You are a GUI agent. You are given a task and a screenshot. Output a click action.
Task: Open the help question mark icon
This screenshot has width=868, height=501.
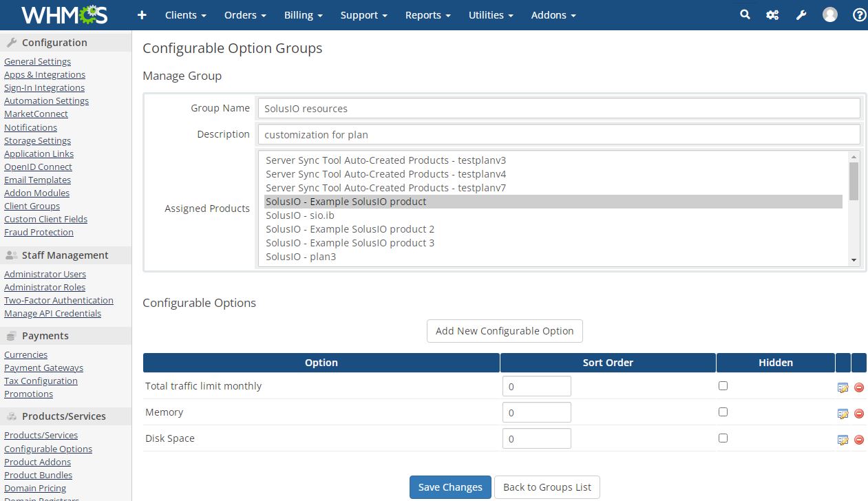tap(859, 14)
